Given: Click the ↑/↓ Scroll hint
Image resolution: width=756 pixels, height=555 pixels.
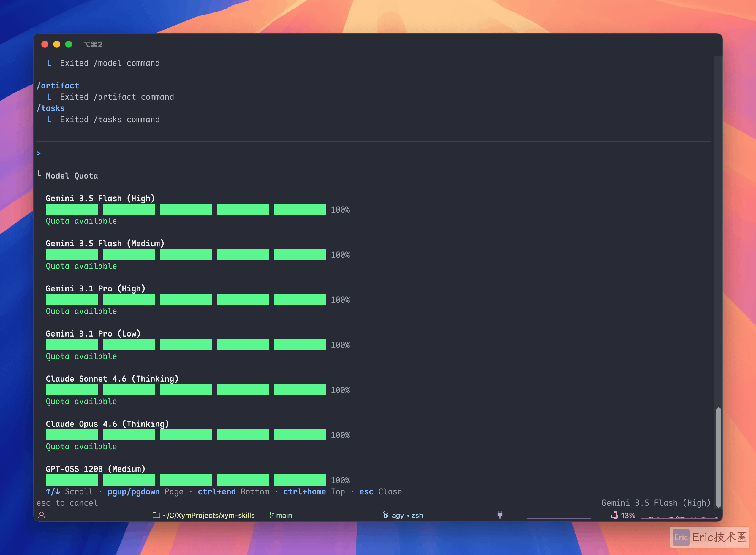Looking at the screenshot, I should [69, 491].
